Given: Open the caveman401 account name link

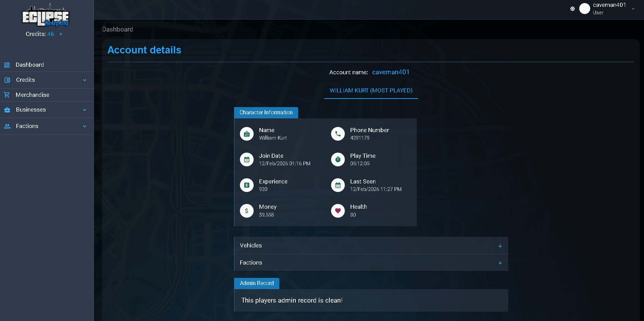Looking at the screenshot, I should [x=391, y=72].
